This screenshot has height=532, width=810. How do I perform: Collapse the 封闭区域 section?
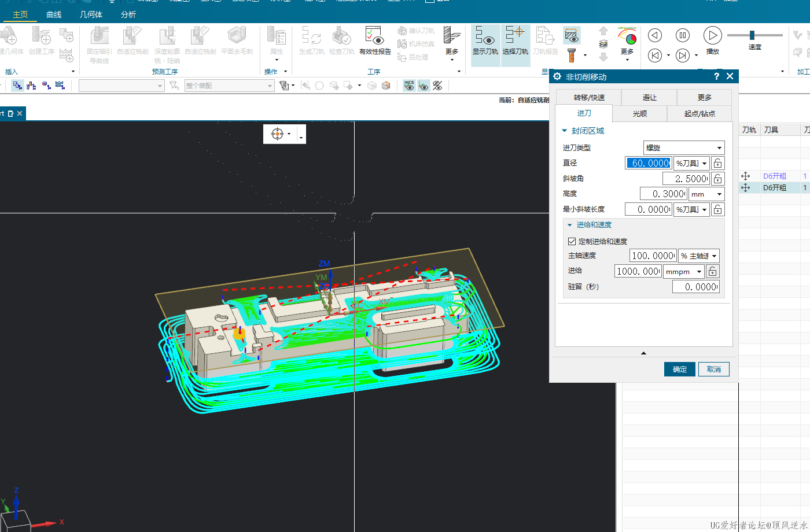pos(565,131)
